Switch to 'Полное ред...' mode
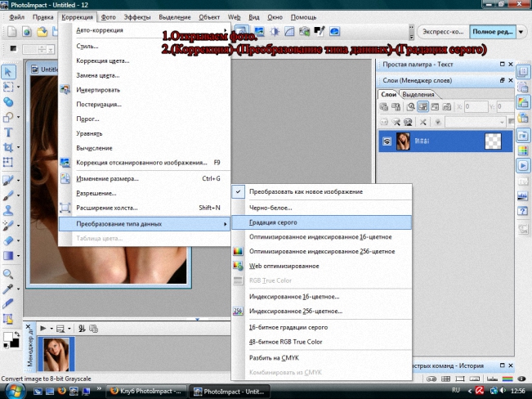 tap(492, 32)
